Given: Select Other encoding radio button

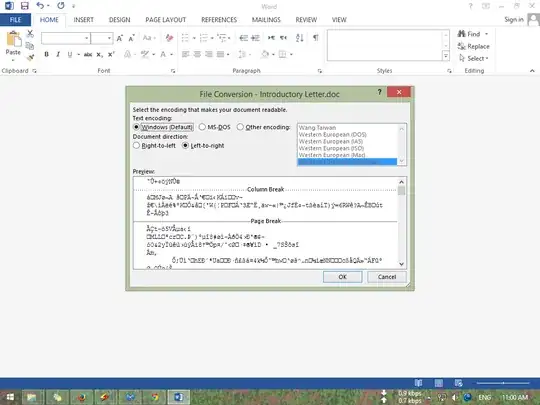Looking at the screenshot, I should [240, 127].
